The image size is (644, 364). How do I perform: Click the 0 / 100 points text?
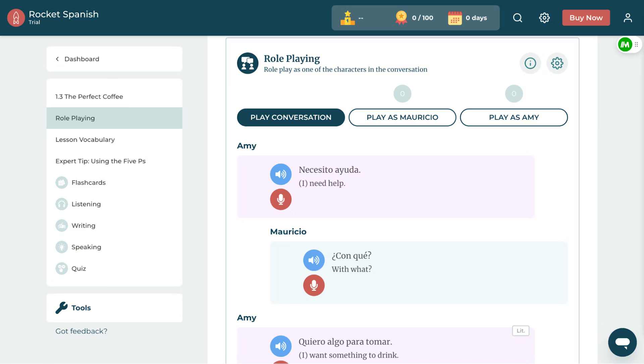point(423,18)
